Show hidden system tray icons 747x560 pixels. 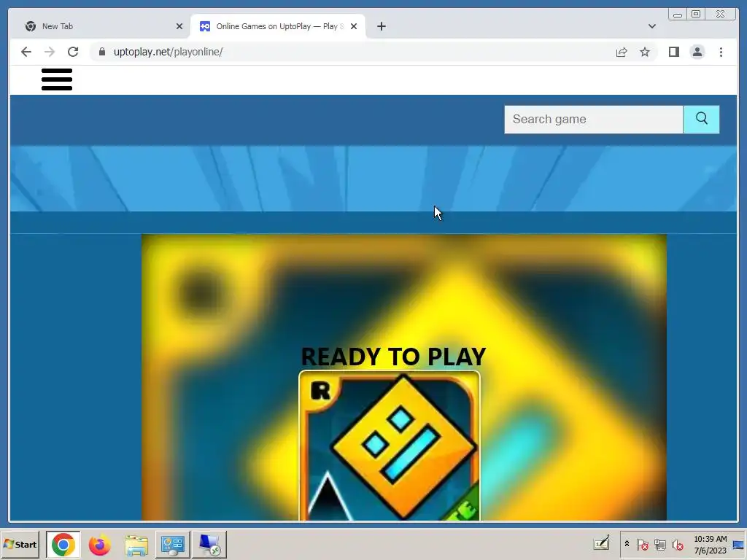627,544
